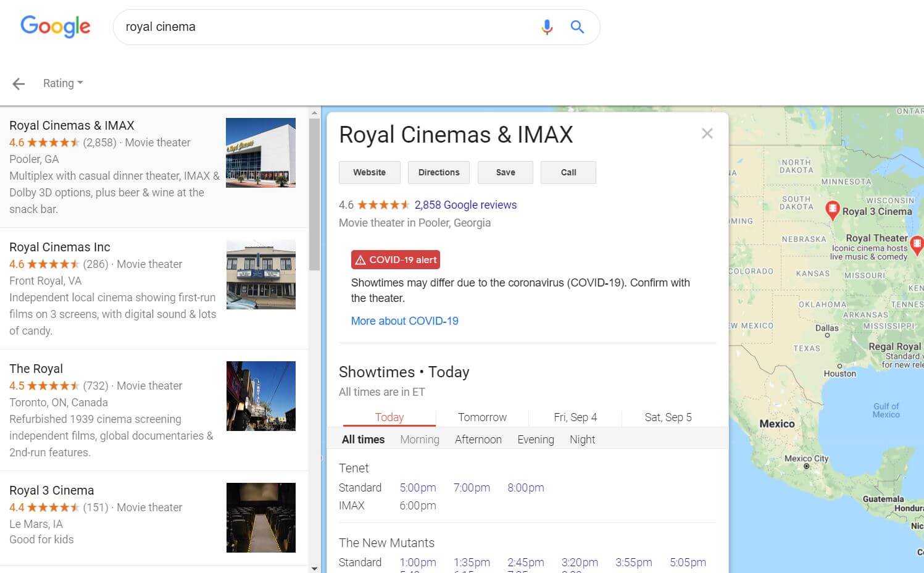
Task: Open the Rating filter dropdown
Action: (x=62, y=83)
